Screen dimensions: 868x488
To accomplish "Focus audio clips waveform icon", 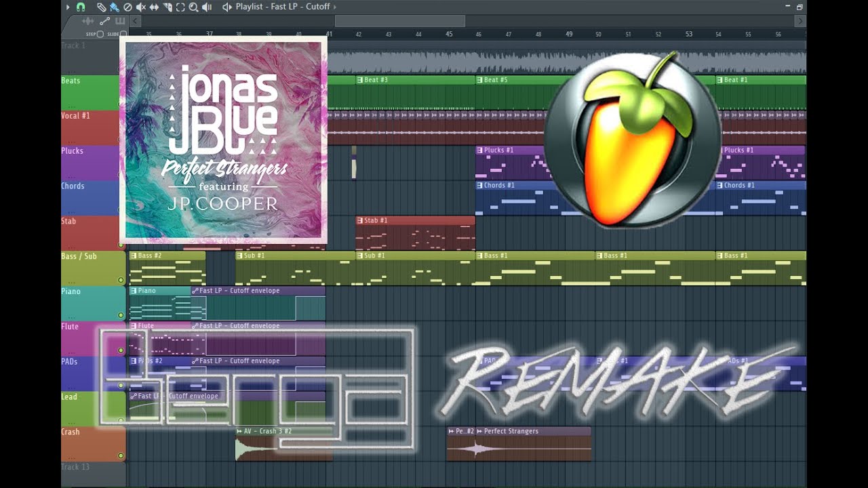I will 88,21.
